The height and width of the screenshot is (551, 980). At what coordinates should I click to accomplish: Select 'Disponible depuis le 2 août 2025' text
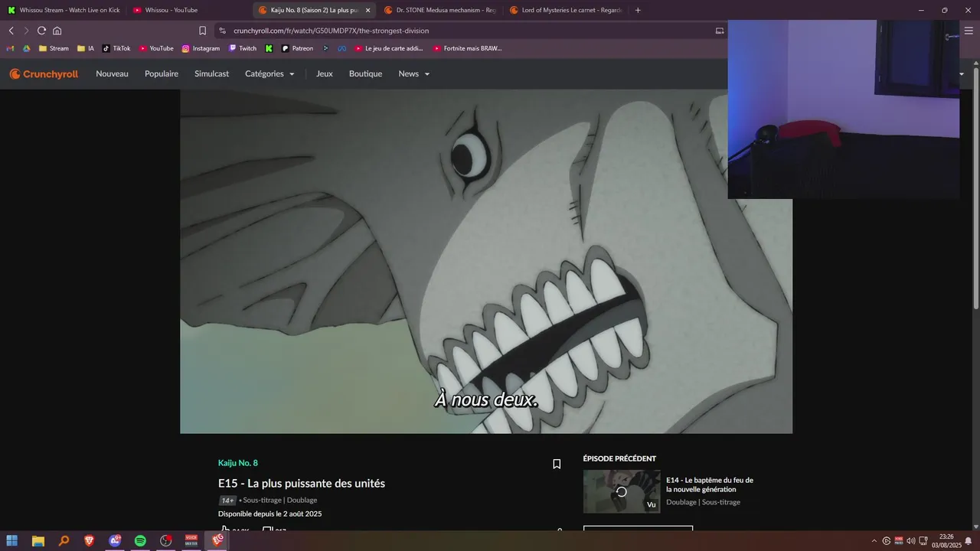[x=269, y=514]
